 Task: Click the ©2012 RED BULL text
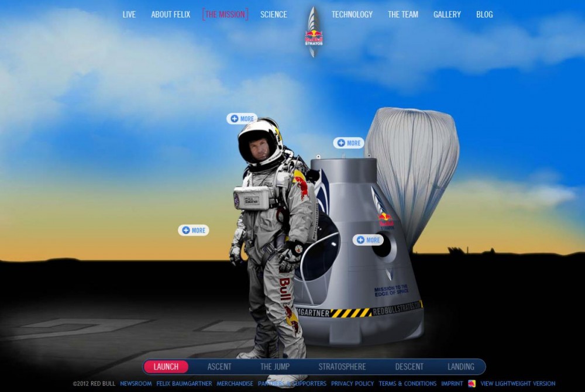tap(94, 383)
